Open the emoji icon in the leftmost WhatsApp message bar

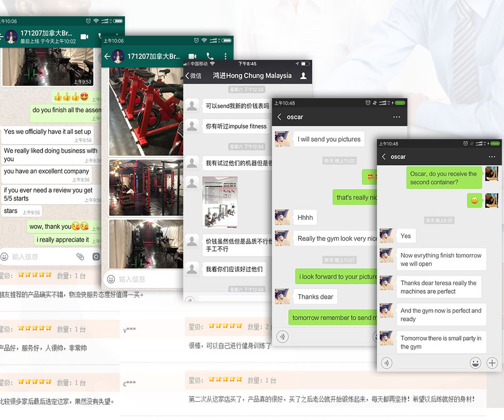[5, 257]
